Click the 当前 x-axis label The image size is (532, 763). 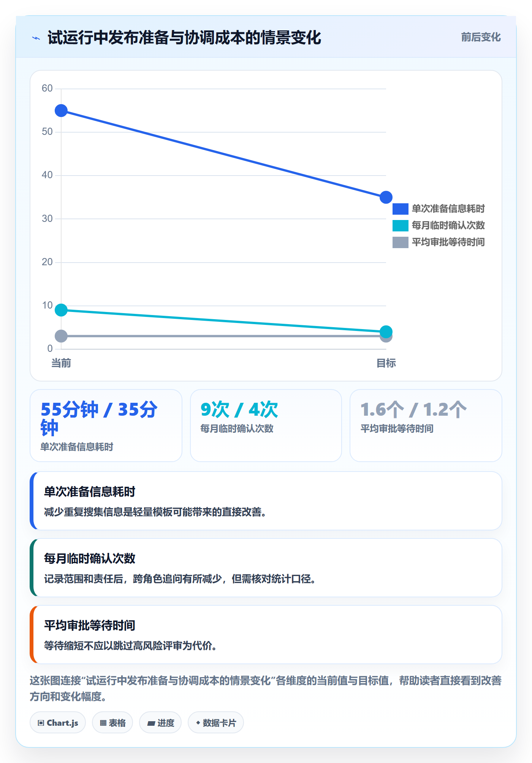(x=61, y=363)
